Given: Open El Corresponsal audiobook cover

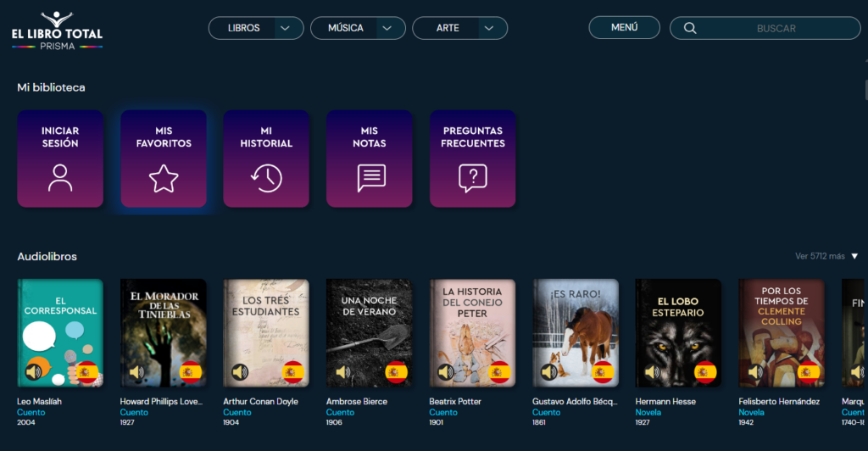Looking at the screenshot, I should [x=60, y=332].
